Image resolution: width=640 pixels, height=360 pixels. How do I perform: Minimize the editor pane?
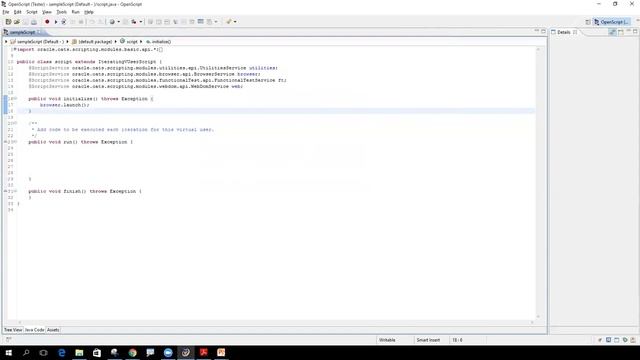[537, 31]
